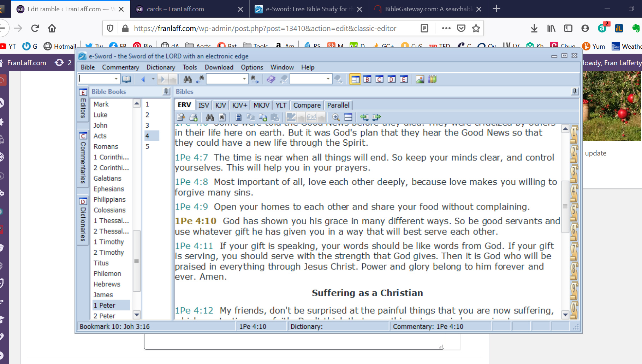Expand the back-navigation history dropdown

(153, 79)
